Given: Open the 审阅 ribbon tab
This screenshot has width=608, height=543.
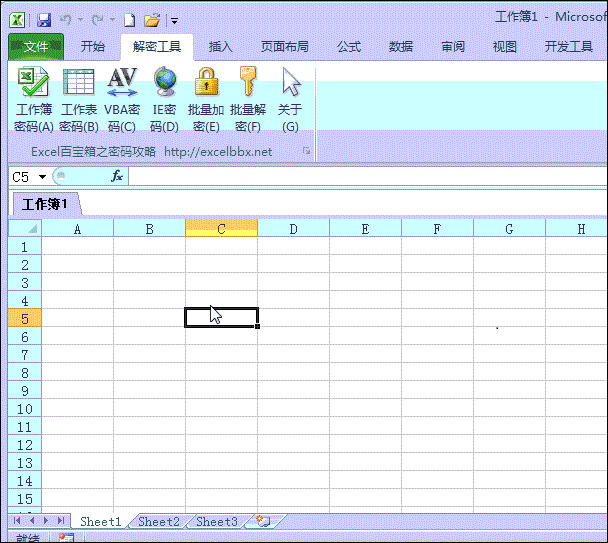Looking at the screenshot, I should pos(453,47).
